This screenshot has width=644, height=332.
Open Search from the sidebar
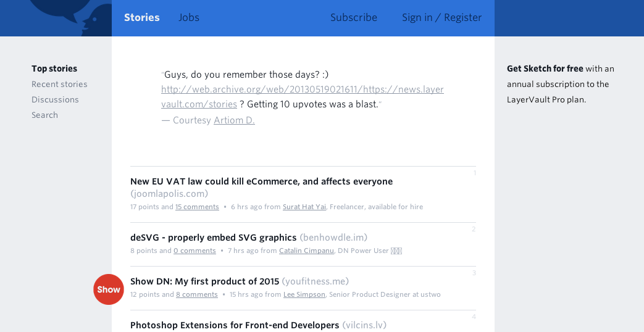pos(45,115)
